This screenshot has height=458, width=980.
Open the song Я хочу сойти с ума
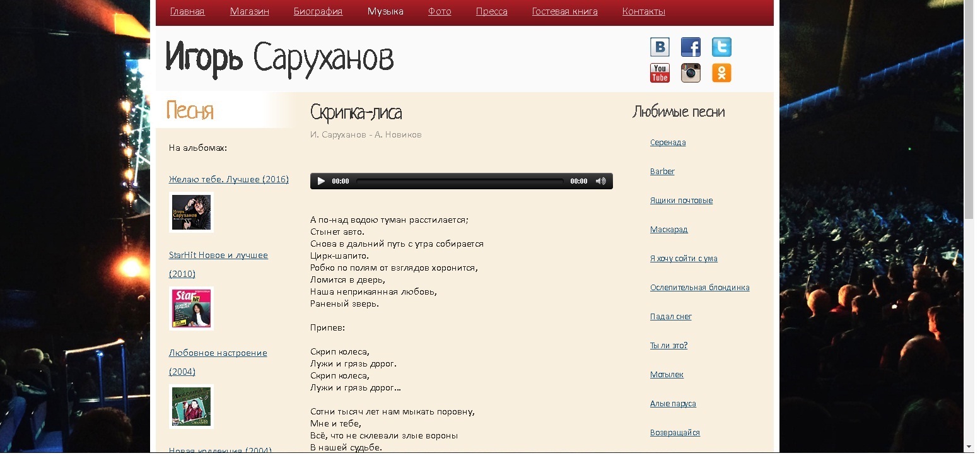[684, 259]
